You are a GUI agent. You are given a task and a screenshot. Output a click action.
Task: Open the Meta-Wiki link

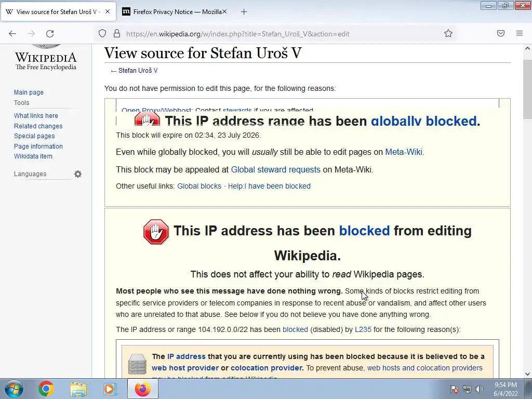click(404, 152)
